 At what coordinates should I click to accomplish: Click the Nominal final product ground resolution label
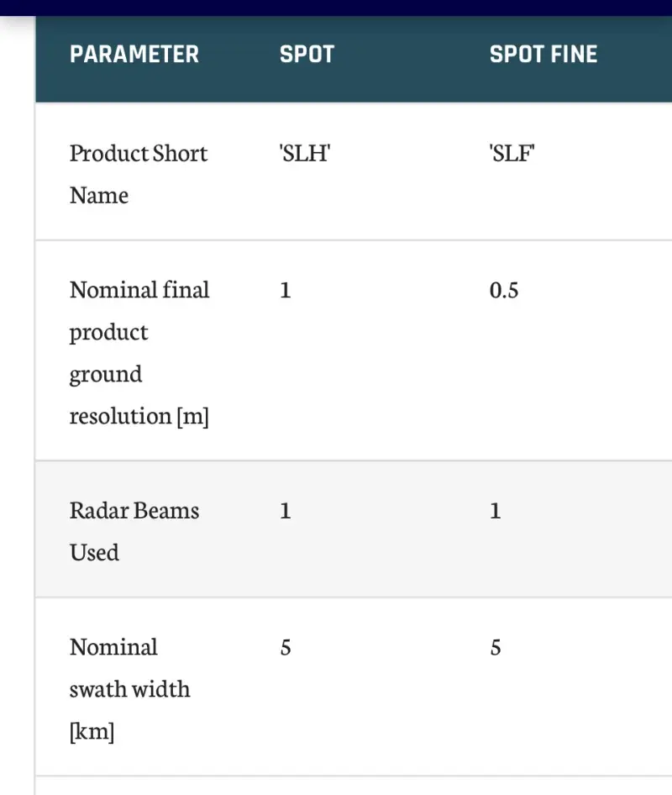(x=139, y=352)
